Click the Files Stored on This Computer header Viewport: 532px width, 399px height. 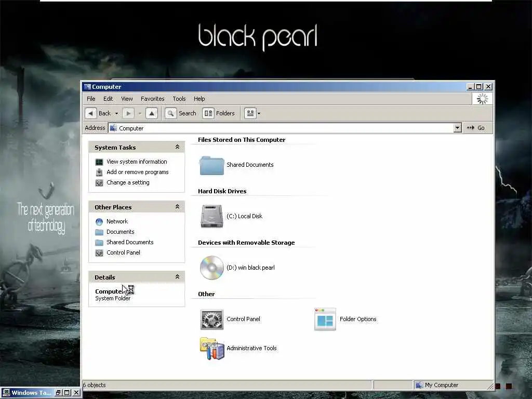tap(242, 140)
